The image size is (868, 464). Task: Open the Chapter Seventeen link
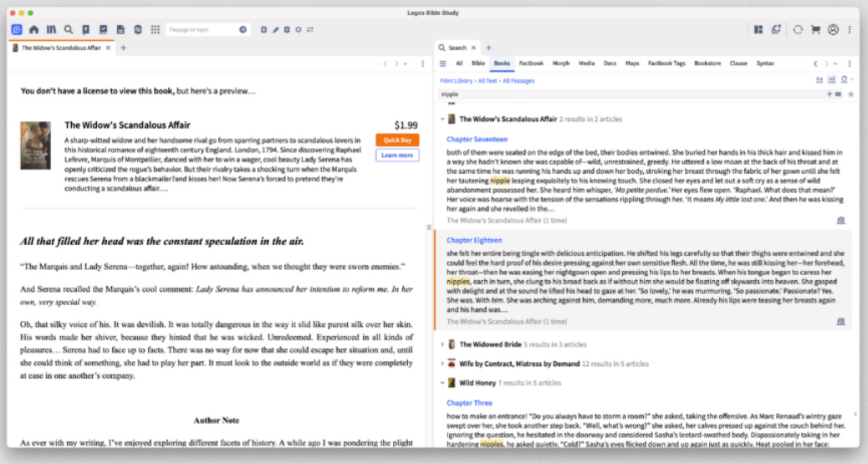(477, 140)
